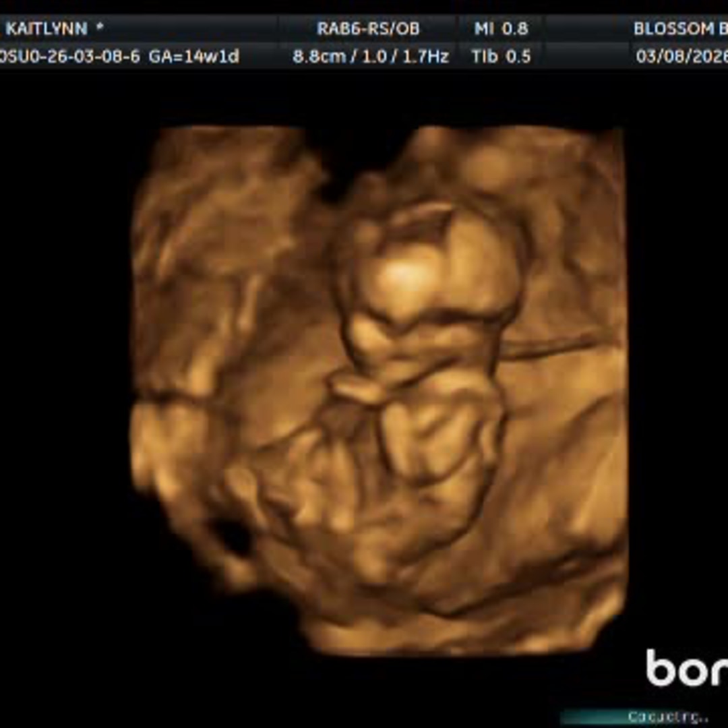
Task: Expand the truncated BLOSSOM B header text
Action: [681, 29]
